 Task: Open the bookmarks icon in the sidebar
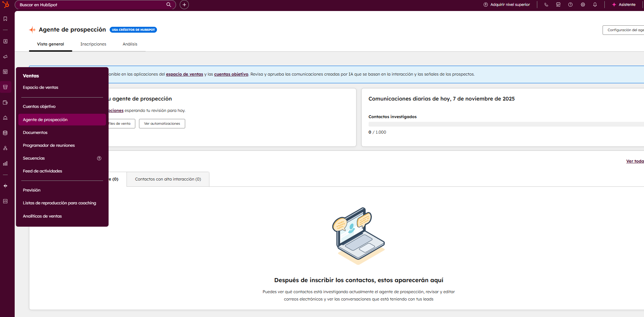click(5, 19)
